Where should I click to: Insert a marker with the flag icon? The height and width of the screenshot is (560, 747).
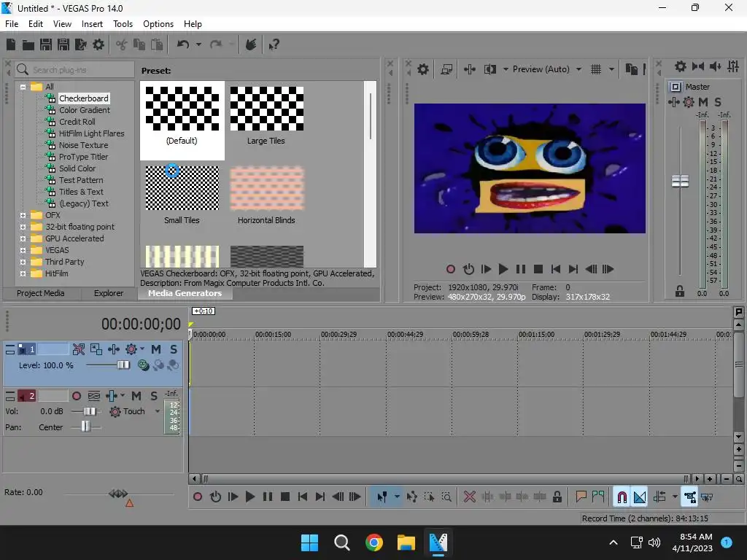click(x=581, y=497)
